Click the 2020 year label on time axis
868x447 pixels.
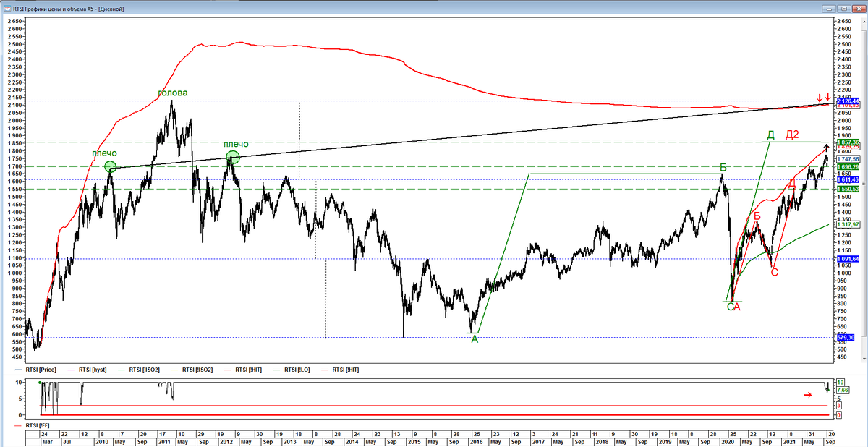729,441
